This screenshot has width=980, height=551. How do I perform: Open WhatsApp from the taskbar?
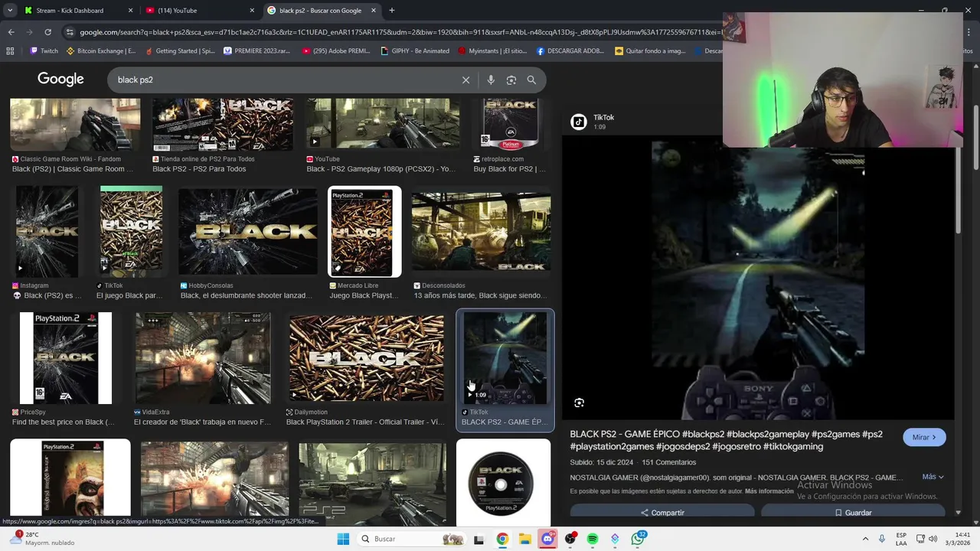click(639, 539)
